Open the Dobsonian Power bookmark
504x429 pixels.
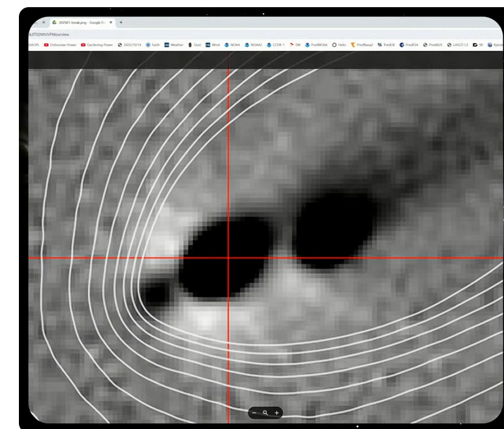[x=60, y=45]
